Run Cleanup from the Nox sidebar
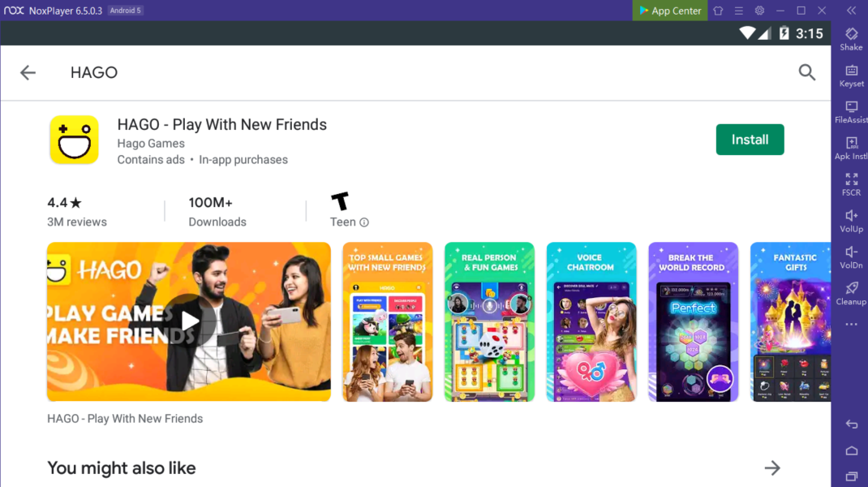 [x=851, y=294]
